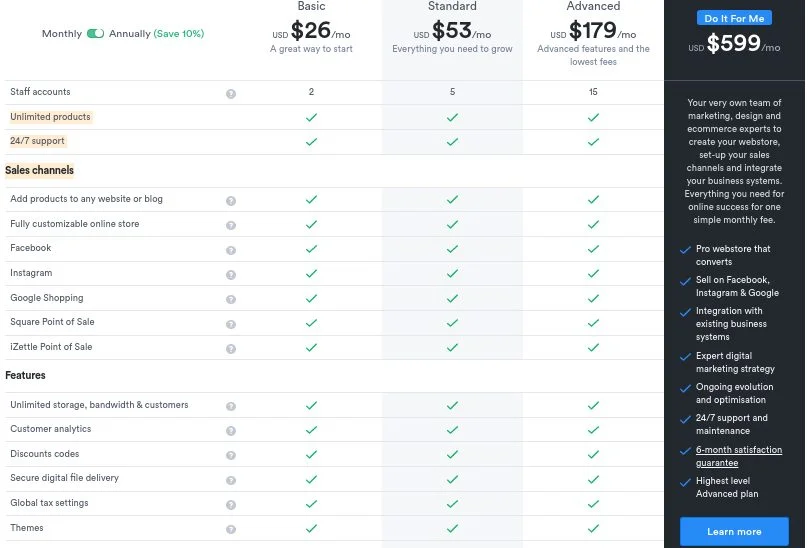The height and width of the screenshot is (548, 808).
Task: Click the Customer analytics label
Action: click(x=50, y=429)
